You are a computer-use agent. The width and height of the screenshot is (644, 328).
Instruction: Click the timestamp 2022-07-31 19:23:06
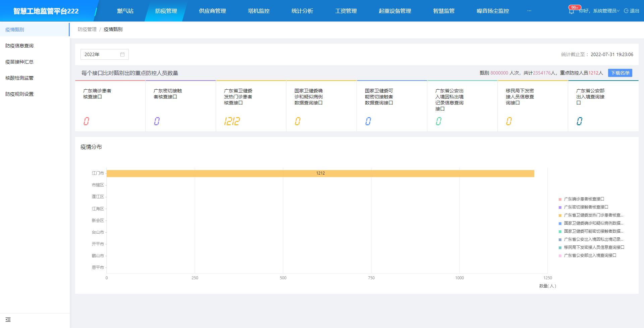pyautogui.click(x=612, y=54)
